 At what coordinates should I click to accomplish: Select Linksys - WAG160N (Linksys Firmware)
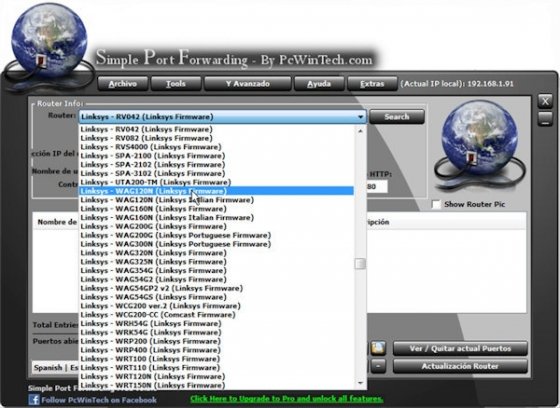[x=216, y=209]
